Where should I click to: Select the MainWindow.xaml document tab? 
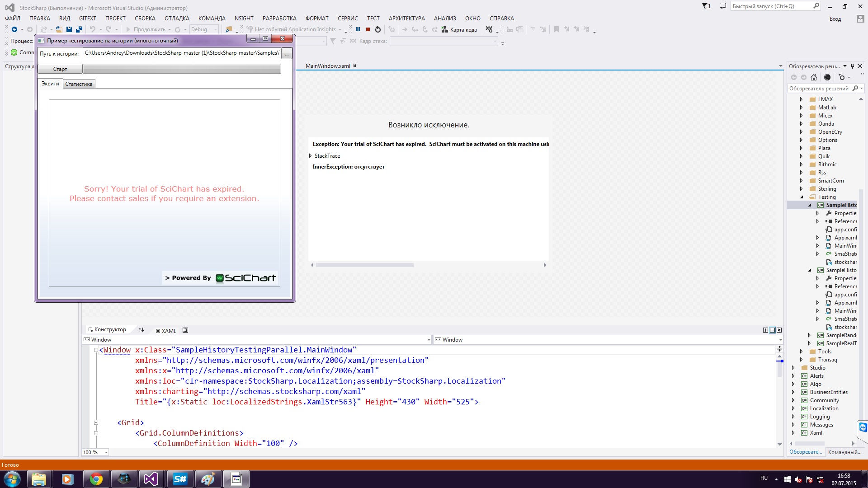(x=328, y=66)
